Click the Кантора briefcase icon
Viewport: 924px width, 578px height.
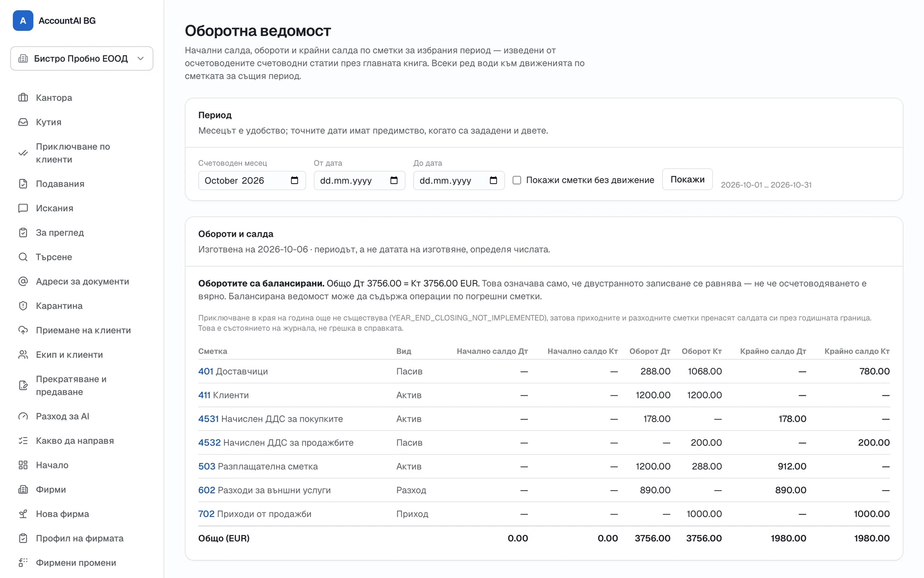23,98
